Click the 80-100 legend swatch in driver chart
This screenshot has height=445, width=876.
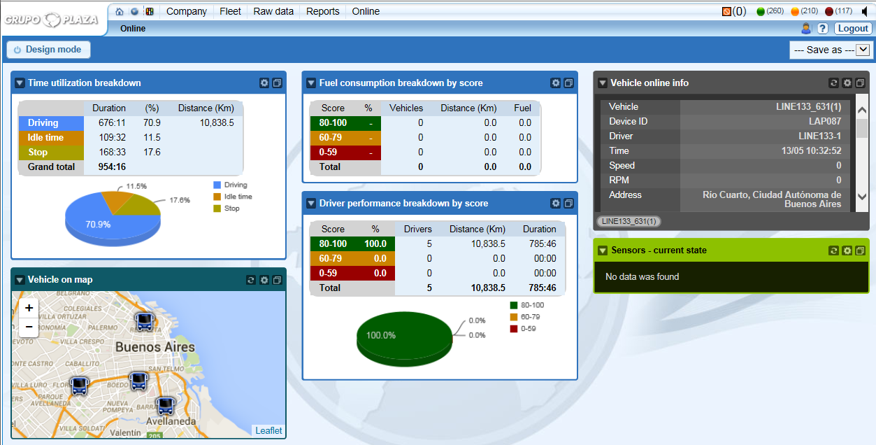click(513, 305)
